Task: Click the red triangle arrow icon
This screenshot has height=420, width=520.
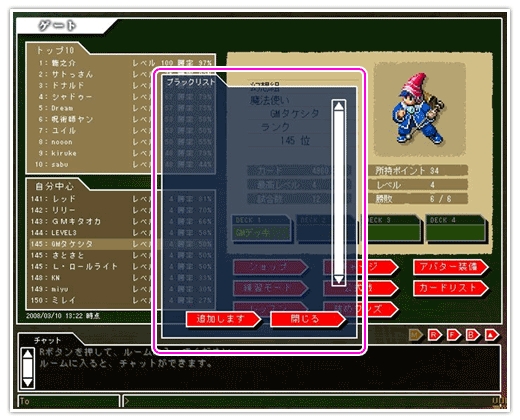Action: pyautogui.click(x=492, y=335)
